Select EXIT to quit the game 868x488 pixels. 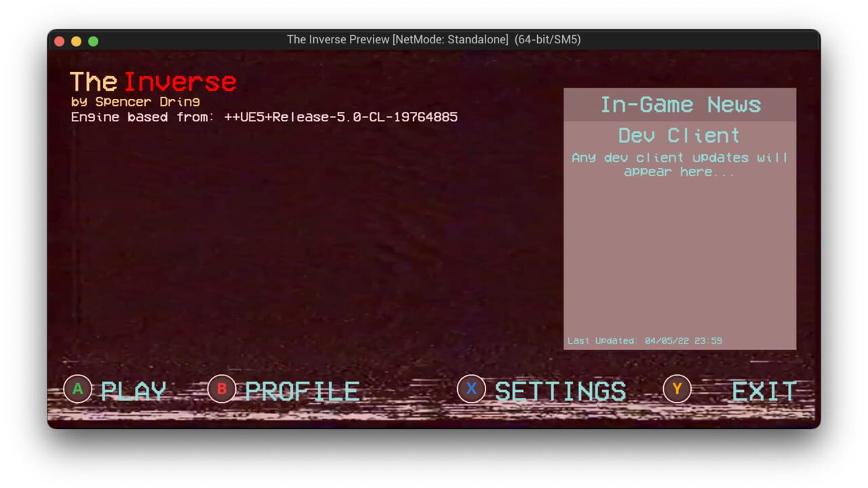pos(764,391)
